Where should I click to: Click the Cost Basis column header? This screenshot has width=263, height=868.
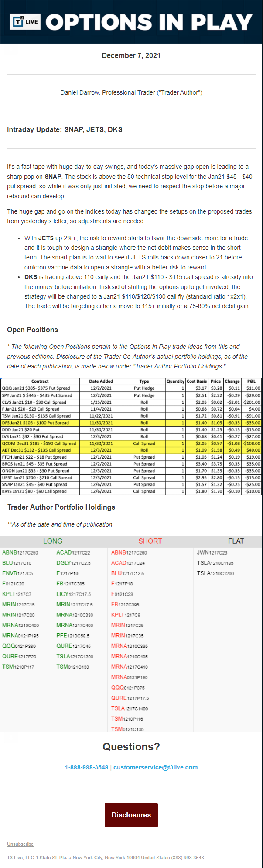[197, 381]
